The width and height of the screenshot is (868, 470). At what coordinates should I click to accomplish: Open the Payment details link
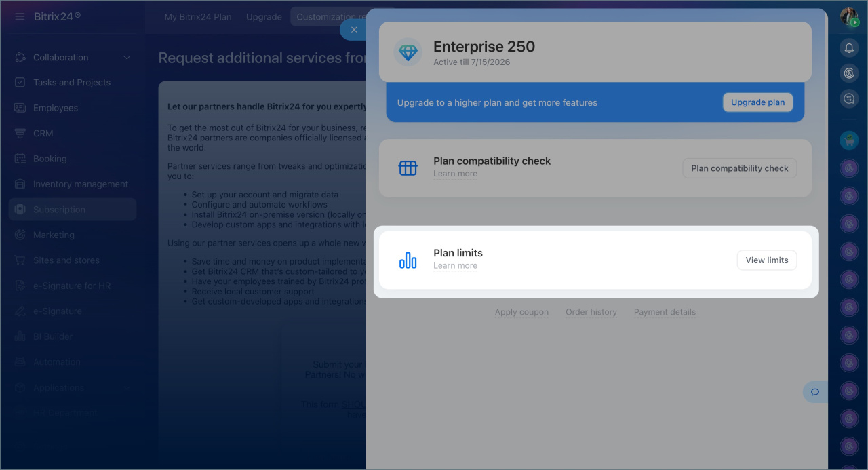[x=665, y=312]
